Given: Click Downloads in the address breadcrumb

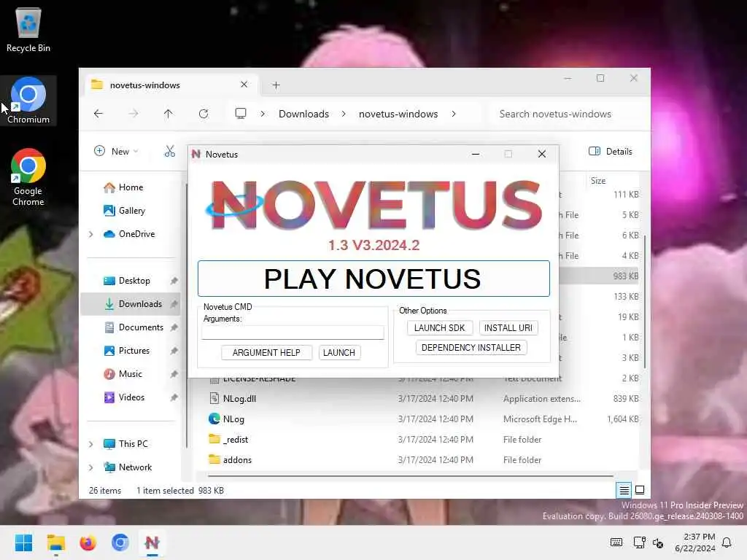Looking at the screenshot, I should tap(303, 114).
